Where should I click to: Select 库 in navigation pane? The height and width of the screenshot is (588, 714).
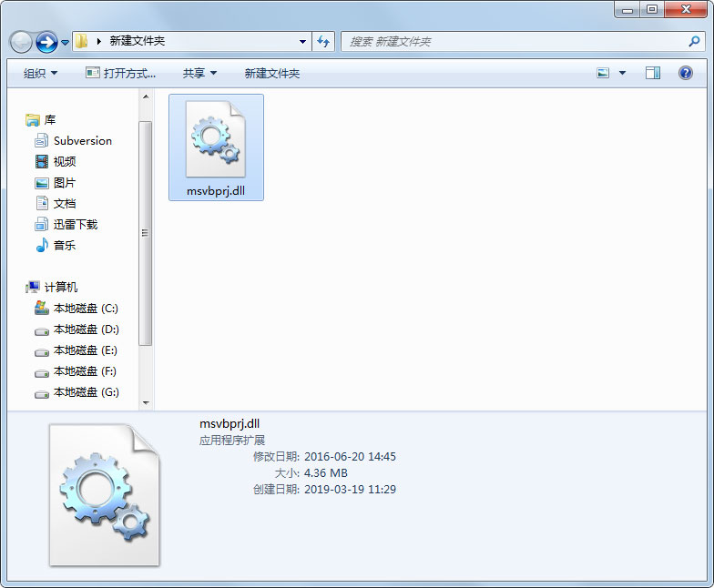49,120
